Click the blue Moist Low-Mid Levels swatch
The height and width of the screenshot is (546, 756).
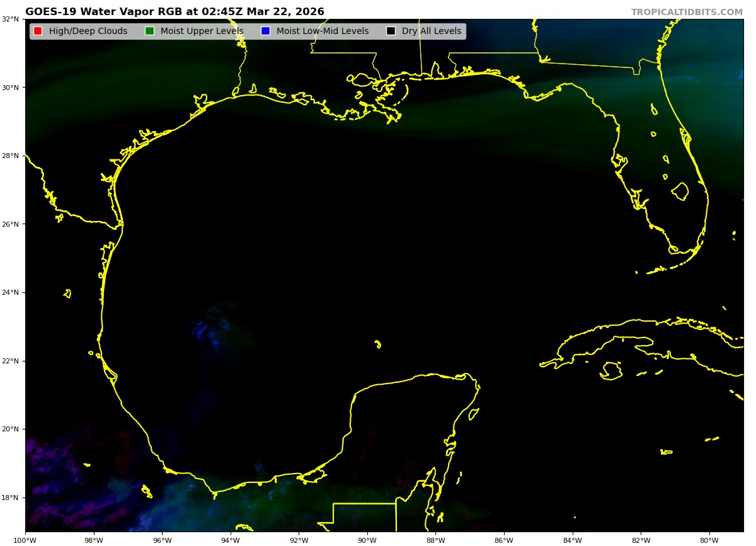point(265,31)
